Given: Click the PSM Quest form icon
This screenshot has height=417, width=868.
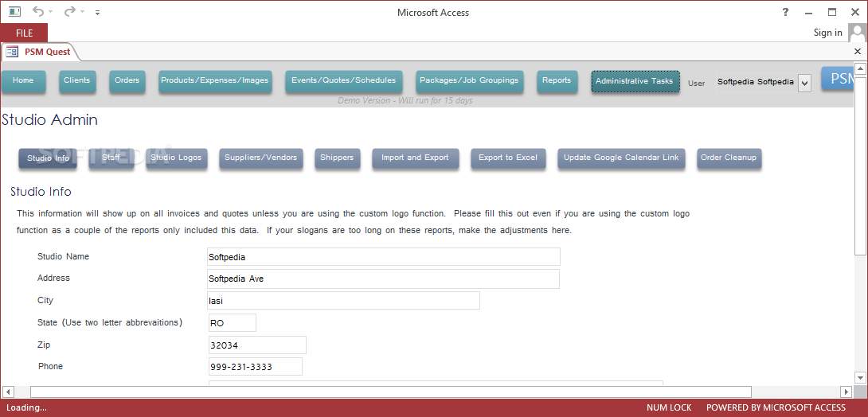Looking at the screenshot, I should pos(12,52).
